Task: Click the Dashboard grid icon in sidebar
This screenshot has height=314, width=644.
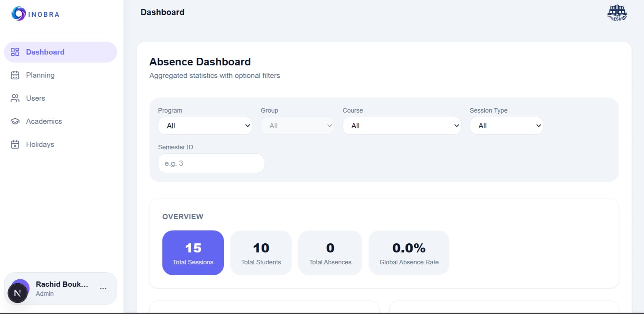Action: click(x=15, y=52)
